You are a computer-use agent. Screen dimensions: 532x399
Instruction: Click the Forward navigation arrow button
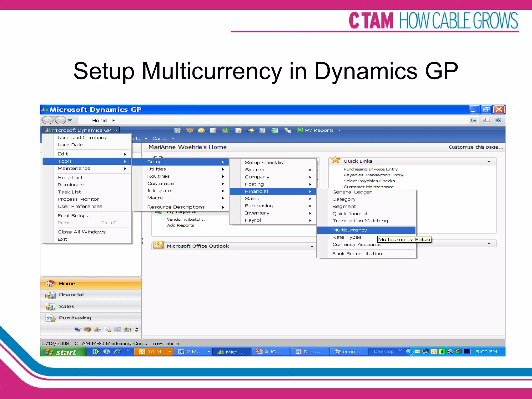coord(61,120)
